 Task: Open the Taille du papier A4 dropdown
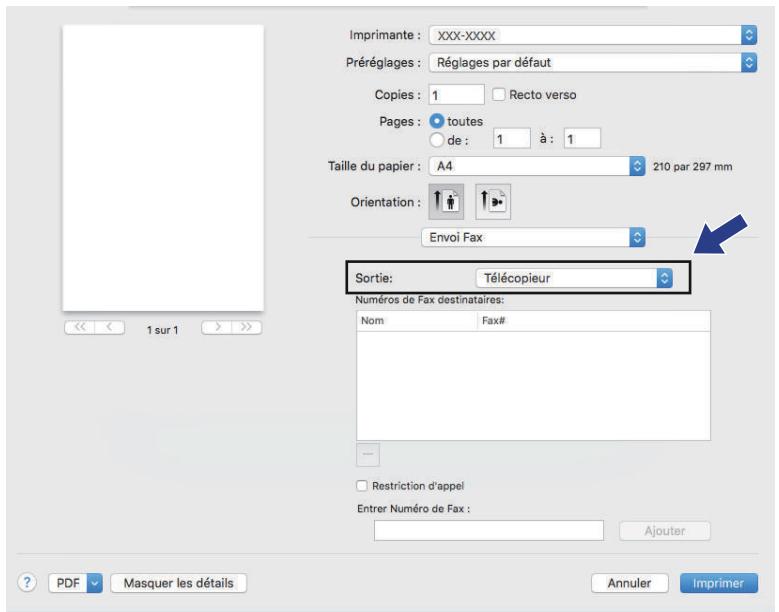[537, 166]
